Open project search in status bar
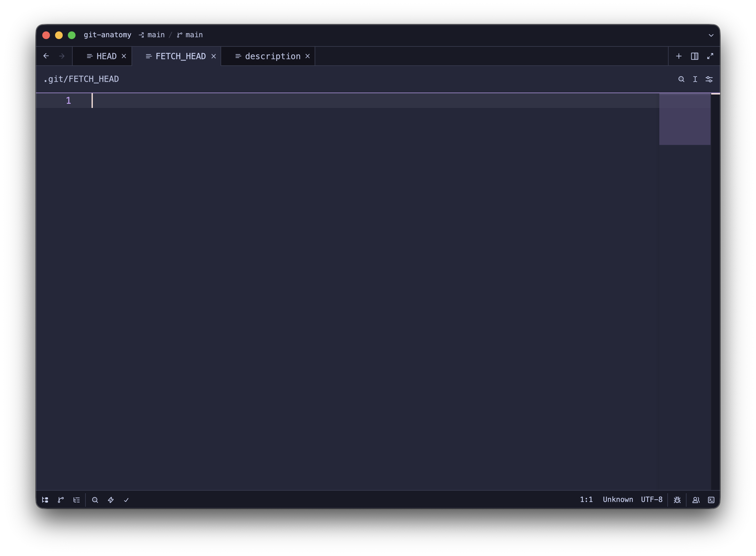This screenshot has height=556, width=756. click(x=95, y=500)
